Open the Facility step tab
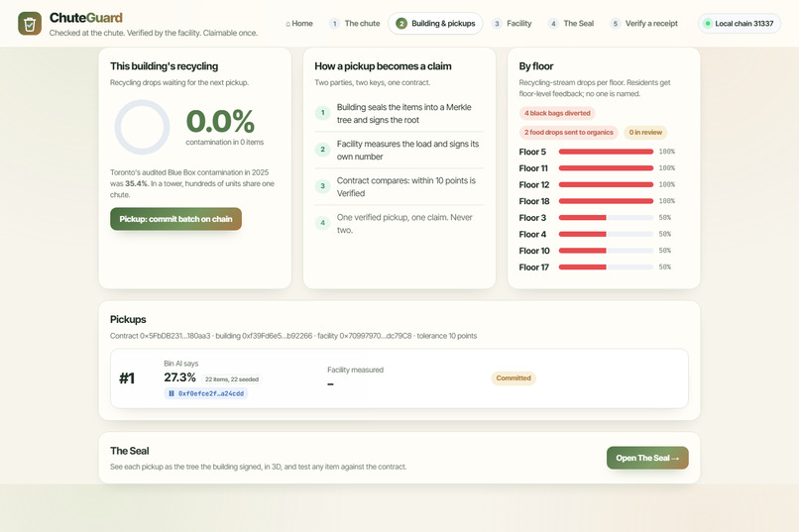Screen dimensions: 799x532 point(512,24)
